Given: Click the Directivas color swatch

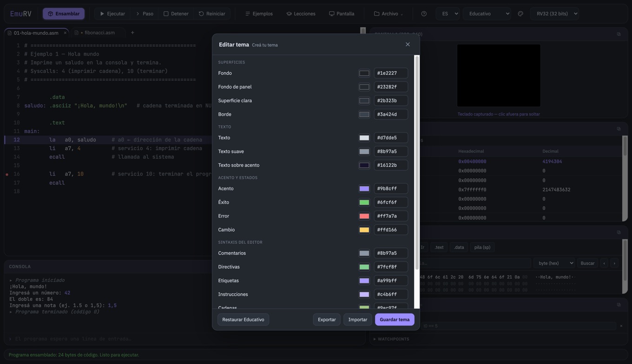Looking at the screenshot, I should [x=364, y=267].
